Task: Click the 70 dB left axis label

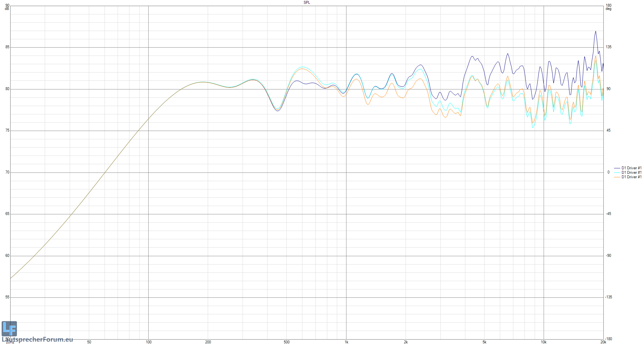Action: tap(7, 172)
